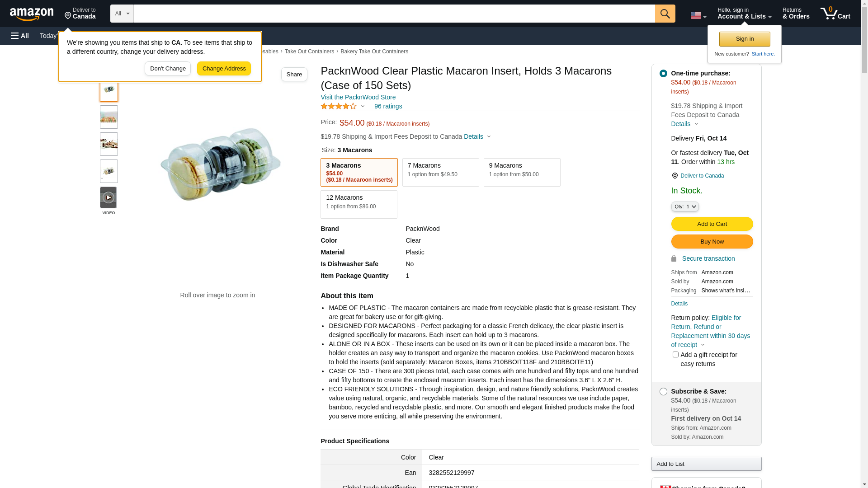This screenshot has height=488, width=868.
Task: Select One-time purchase radio button
Action: click(663, 73)
